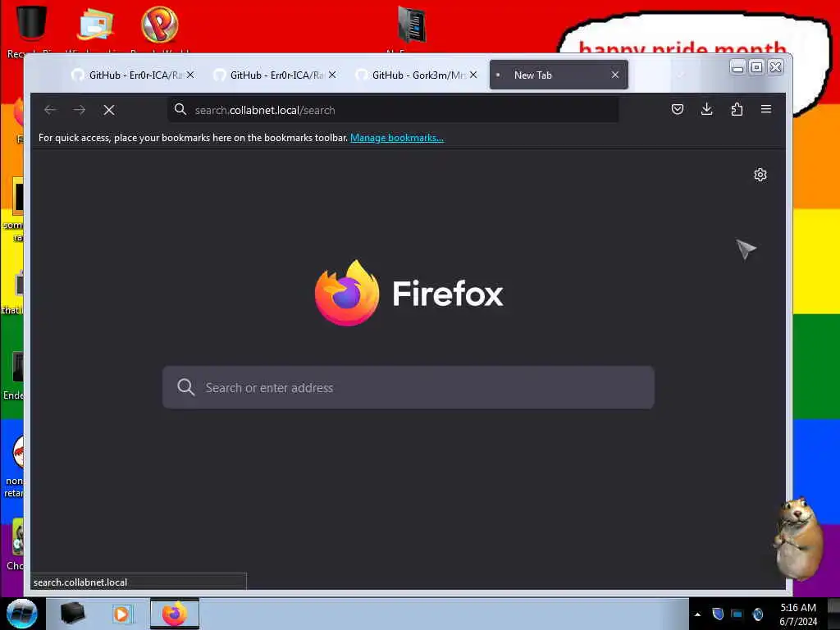840x630 pixels.
Task: Show hidden tray icons arrow
Action: 697,614
